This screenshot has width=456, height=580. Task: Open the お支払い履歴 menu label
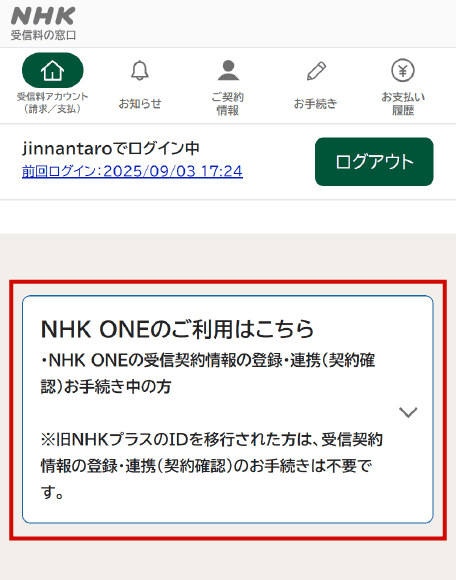pos(403,104)
